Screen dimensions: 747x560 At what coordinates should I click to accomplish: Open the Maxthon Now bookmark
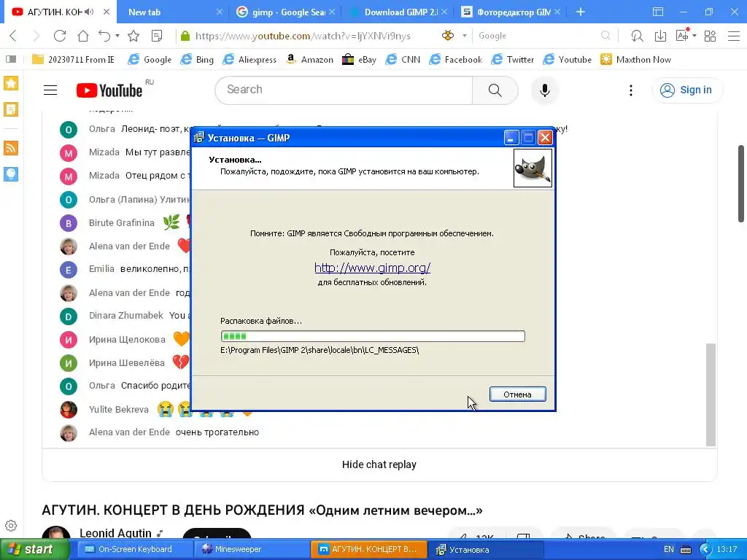(x=635, y=60)
